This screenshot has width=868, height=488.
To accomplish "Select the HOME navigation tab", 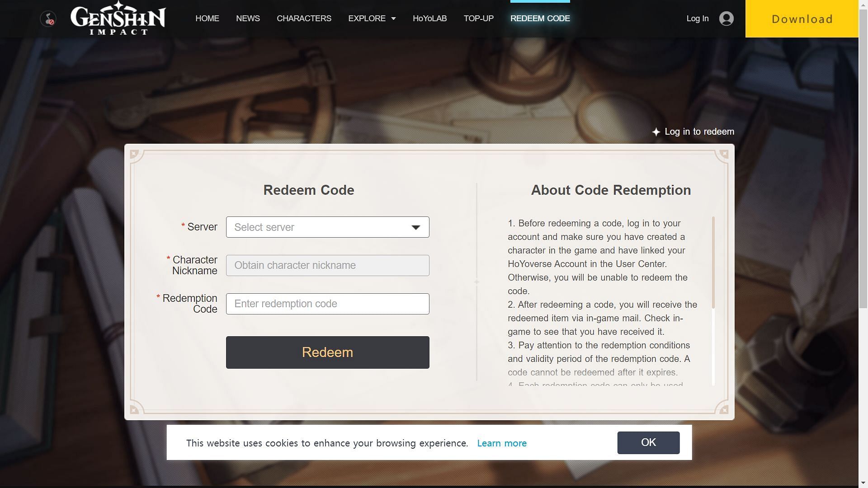I will coord(207,18).
